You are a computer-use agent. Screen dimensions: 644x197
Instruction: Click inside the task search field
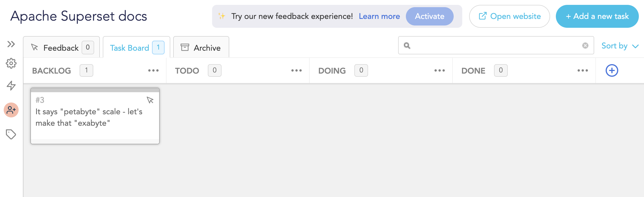495,46
